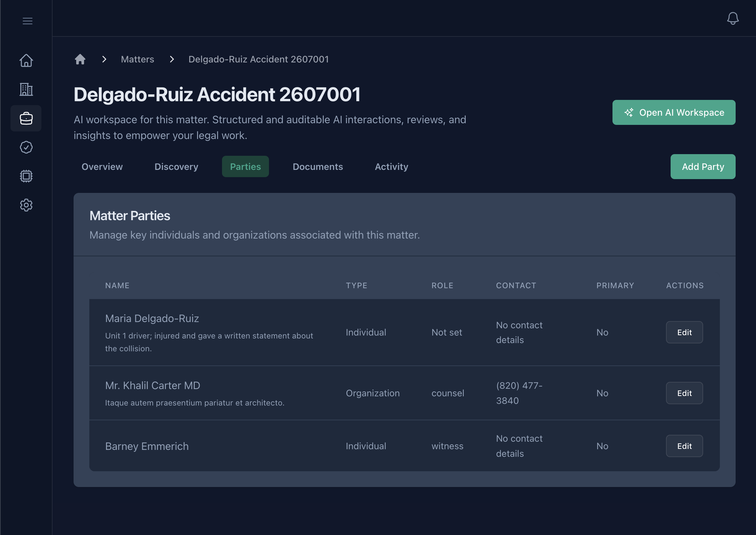
Task: Click the sparkles icon on Open AI Workspace
Action: [629, 112]
